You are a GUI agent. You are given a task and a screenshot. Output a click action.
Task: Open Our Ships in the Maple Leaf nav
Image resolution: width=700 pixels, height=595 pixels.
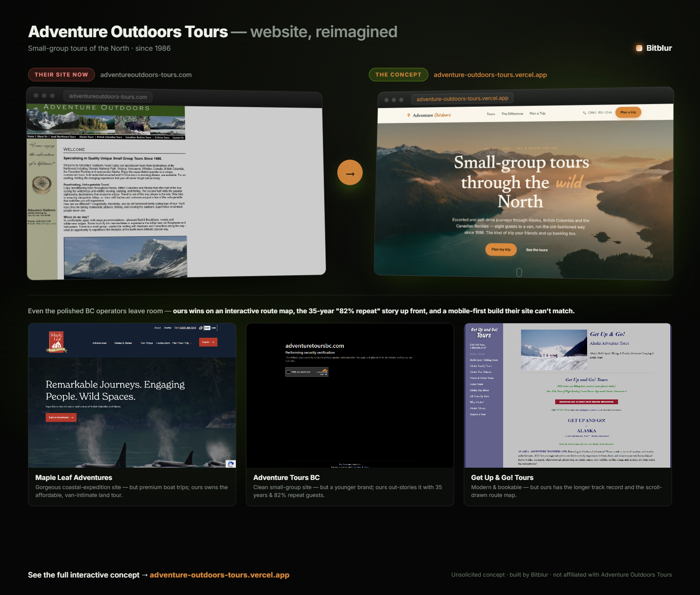pos(147,343)
